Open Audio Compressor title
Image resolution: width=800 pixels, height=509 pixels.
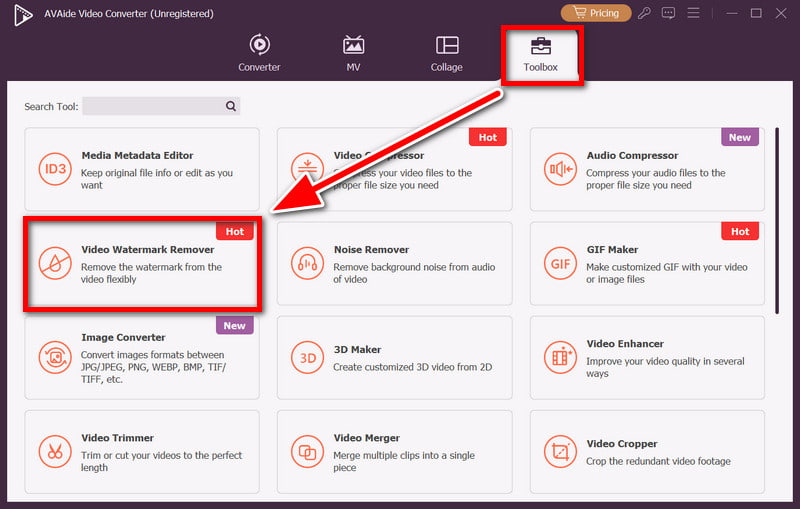632,156
